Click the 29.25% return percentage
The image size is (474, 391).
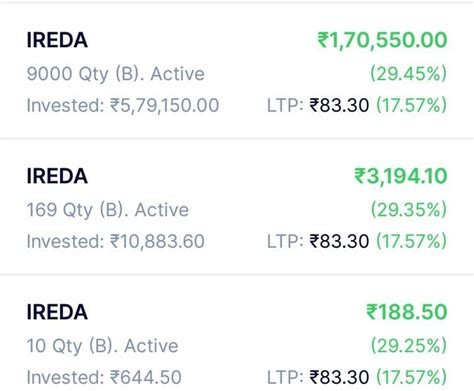[x=409, y=346]
